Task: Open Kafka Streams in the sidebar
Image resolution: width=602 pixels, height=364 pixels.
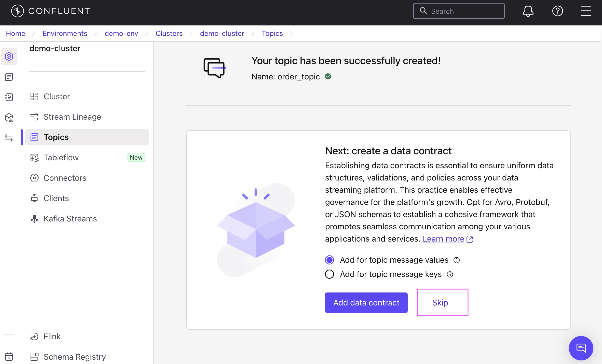Action: pyautogui.click(x=87, y=219)
